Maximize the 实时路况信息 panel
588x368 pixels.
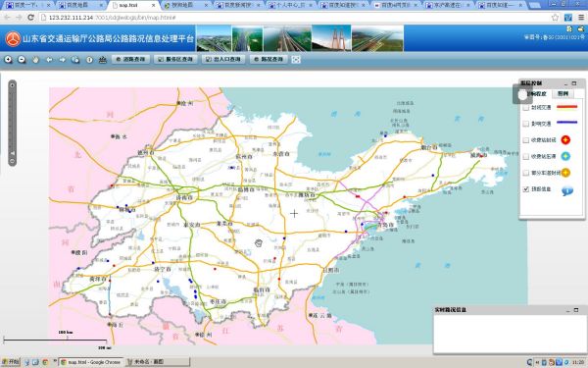(576, 310)
